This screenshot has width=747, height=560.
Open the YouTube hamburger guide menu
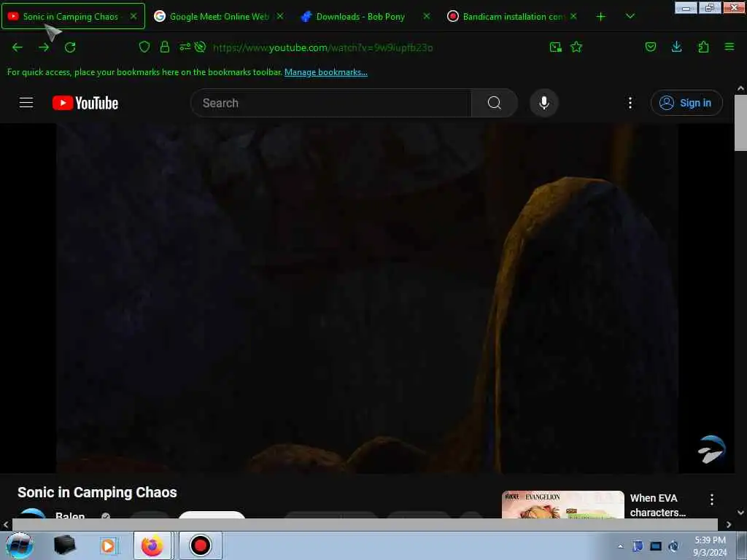click(26, 103)
